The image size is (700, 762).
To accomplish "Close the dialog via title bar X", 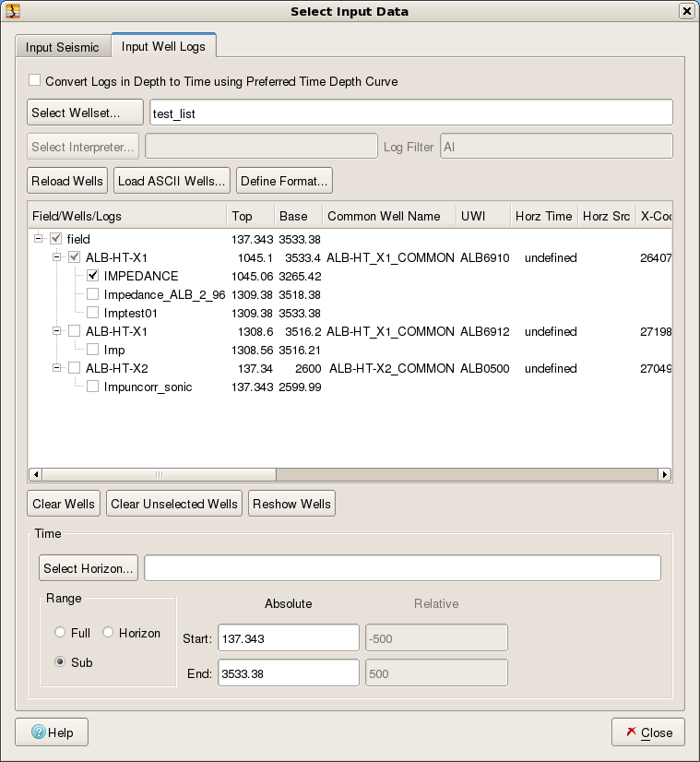I will (686, 11).
